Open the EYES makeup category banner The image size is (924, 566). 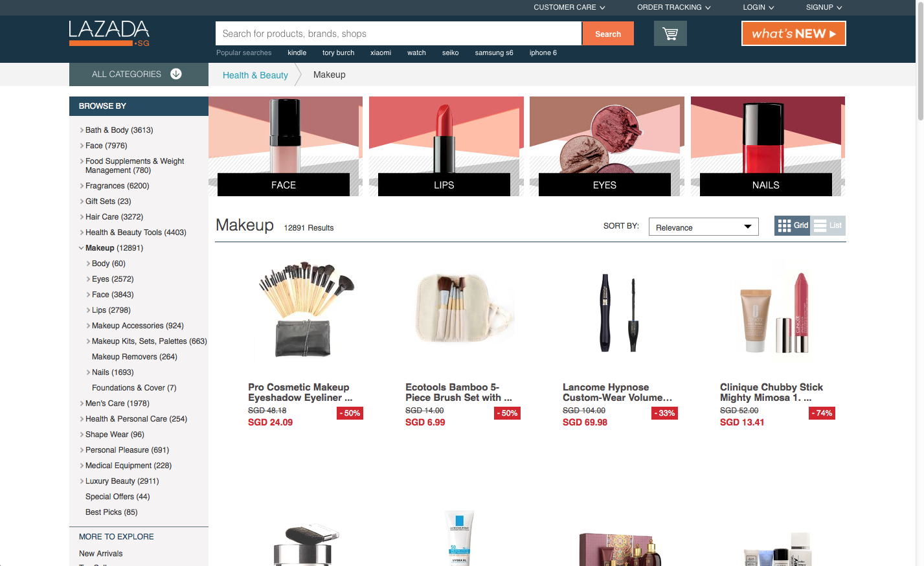tap(607, 146)
